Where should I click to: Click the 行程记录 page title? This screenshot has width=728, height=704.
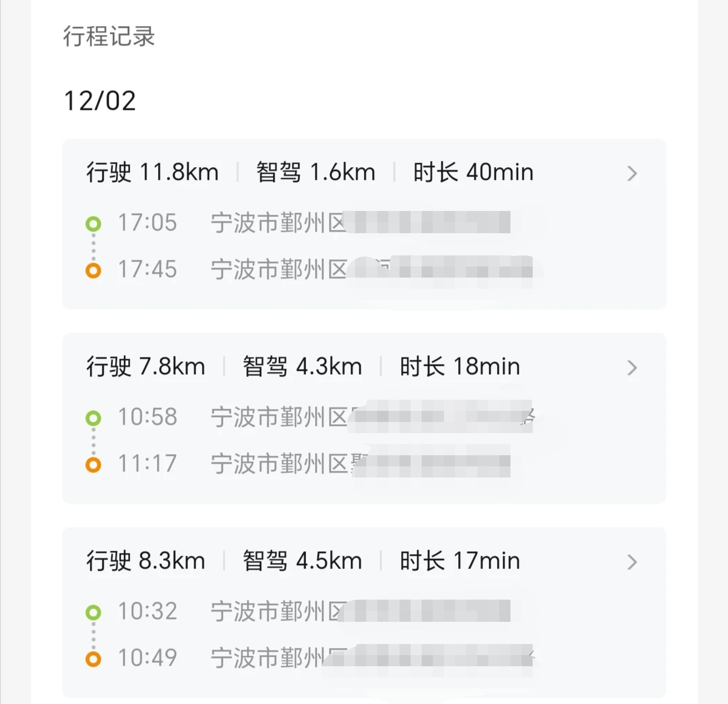tap(109, 37)
